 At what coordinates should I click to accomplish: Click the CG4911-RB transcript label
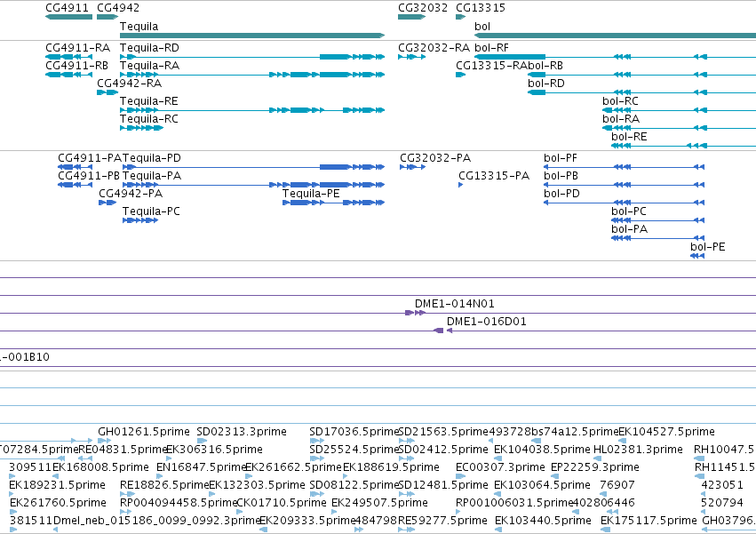point(76,66)
